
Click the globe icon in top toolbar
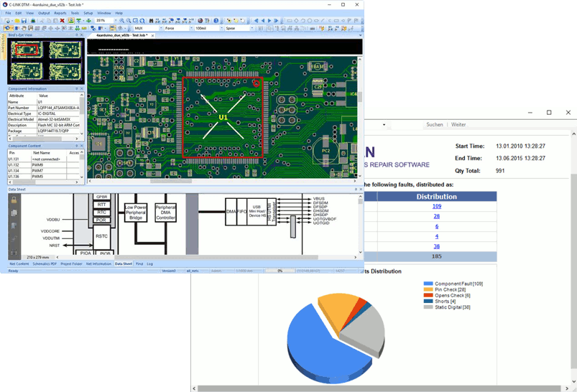tap(200, 21)
